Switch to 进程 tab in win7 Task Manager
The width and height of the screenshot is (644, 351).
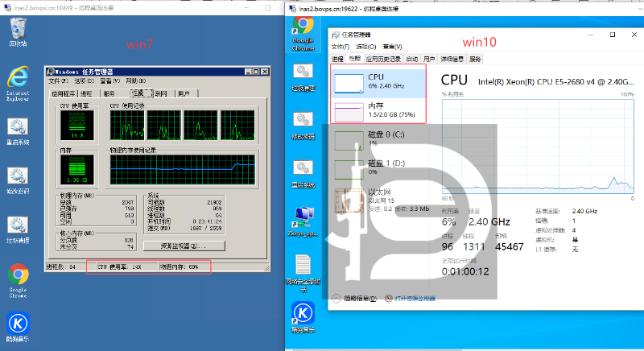[x=86, y=93]
